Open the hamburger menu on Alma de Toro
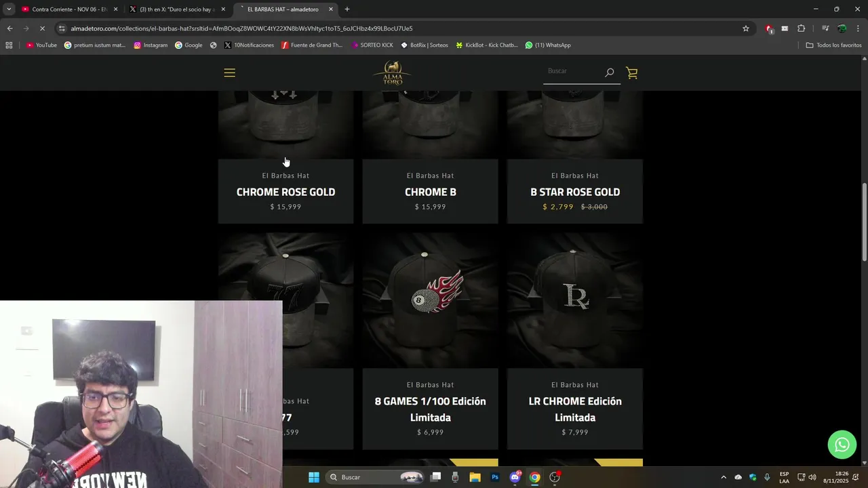868x488 pixels. point(229,73)
